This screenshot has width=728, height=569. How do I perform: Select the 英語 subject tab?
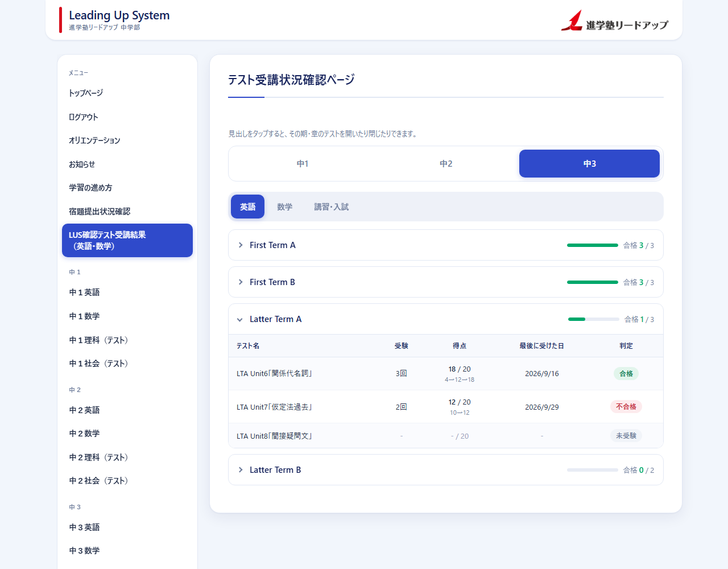click(x=247, y=207)
